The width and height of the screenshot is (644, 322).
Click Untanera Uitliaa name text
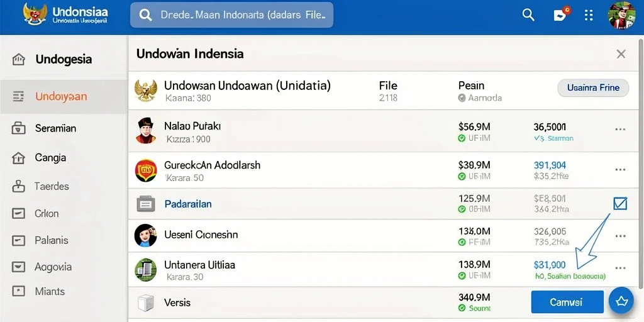[199, 265]
